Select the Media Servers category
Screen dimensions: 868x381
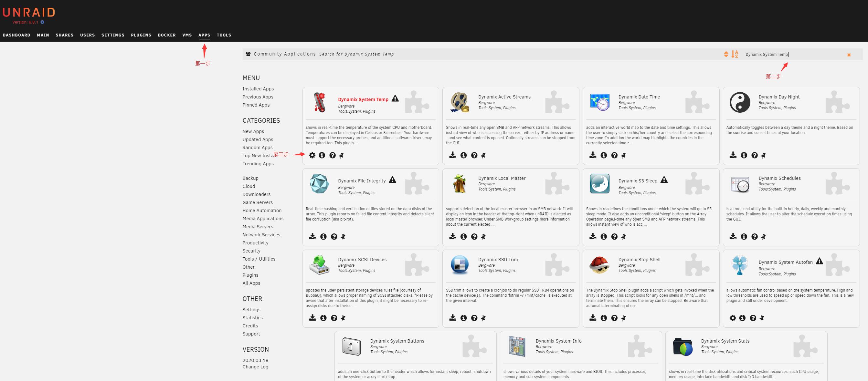pos(258,227)
